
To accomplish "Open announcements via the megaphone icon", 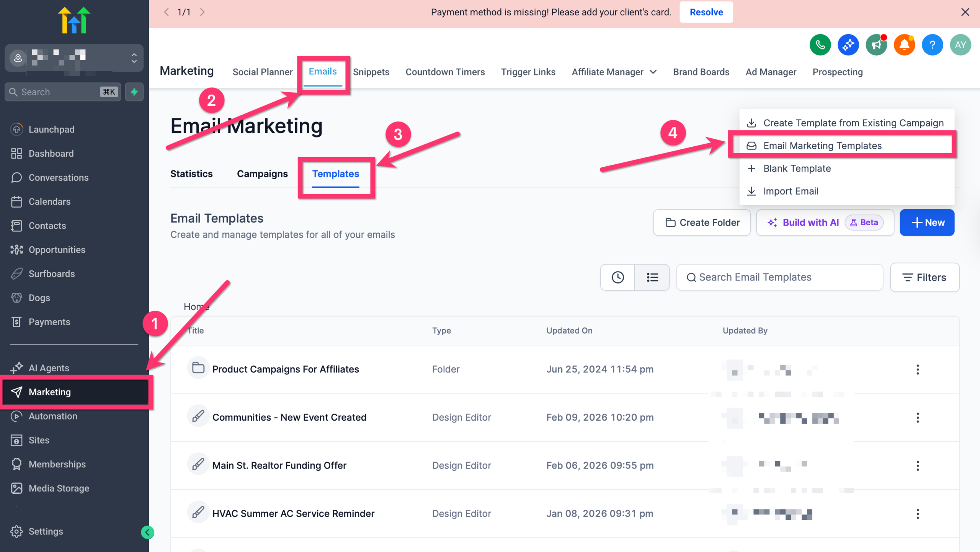I will pyautogui.click(x=876, y=44).
